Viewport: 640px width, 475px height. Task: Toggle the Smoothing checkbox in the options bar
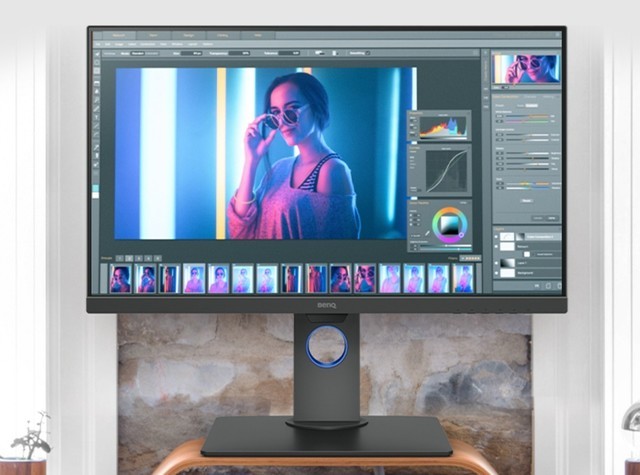point(368,53)
